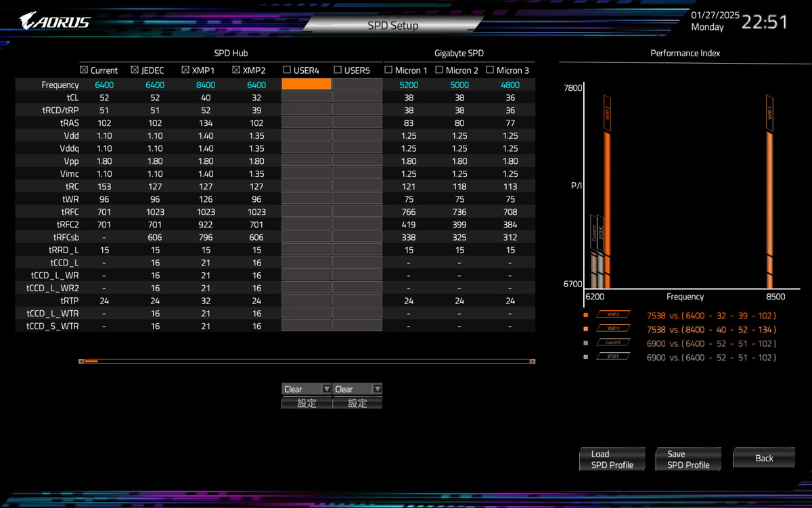Click the SPD Setup title tab
This screenshot has width=812, height=508.
[x=392, y=25]
